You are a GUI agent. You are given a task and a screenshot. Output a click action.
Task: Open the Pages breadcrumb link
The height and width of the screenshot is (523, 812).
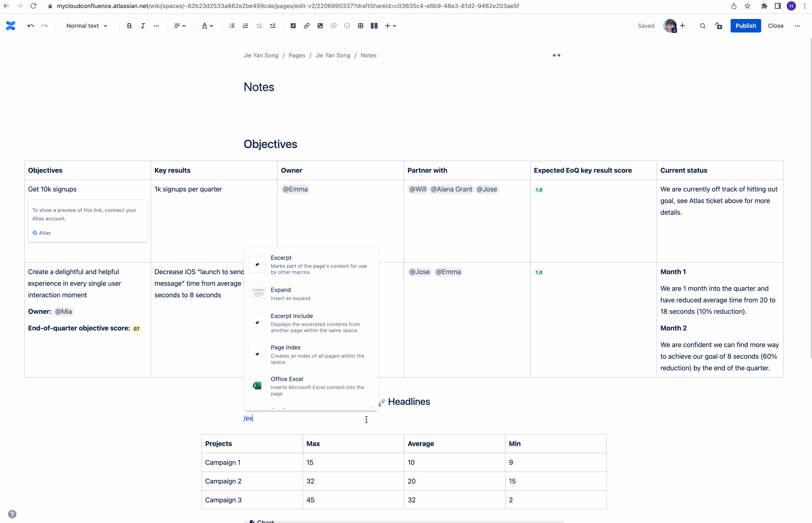click(x=297, y=55)
